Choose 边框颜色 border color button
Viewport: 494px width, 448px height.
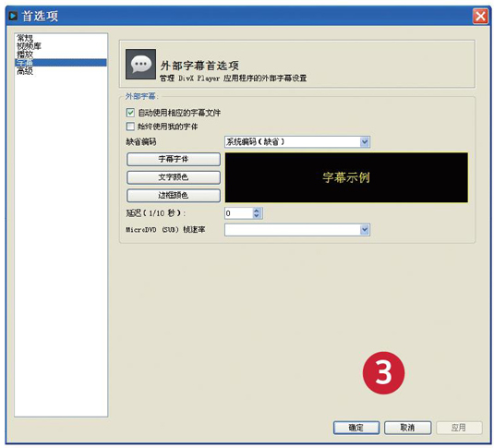[x=174, y=196]
